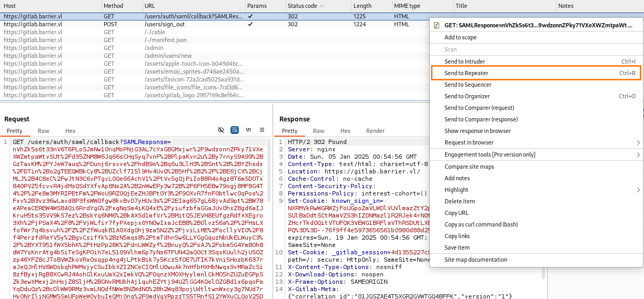
Task: Toggle the word wrap icon in Request pane
Action: point(235,130)
